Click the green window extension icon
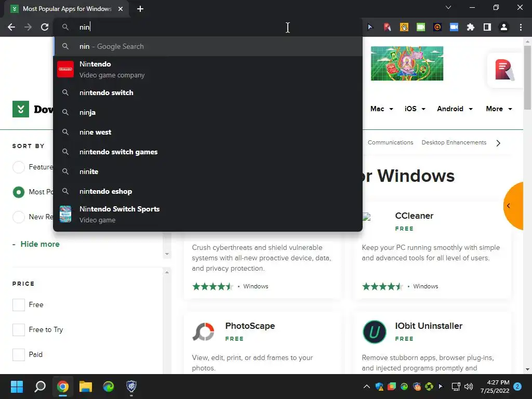Screen dimensions: 532x399 click(x=421, y=27)
